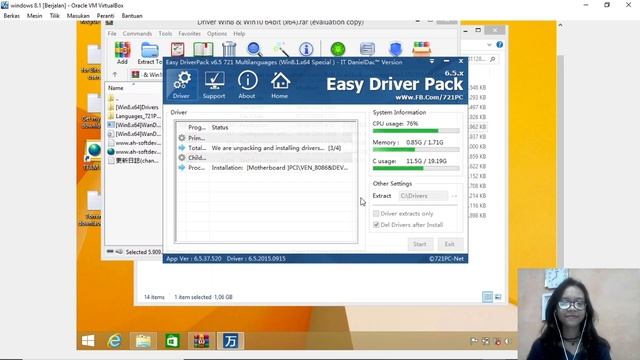The height and width of the screenshot is (360, 640).
Task: Click the Start button in Easy Driver Pack
Action: pos(420,244)
